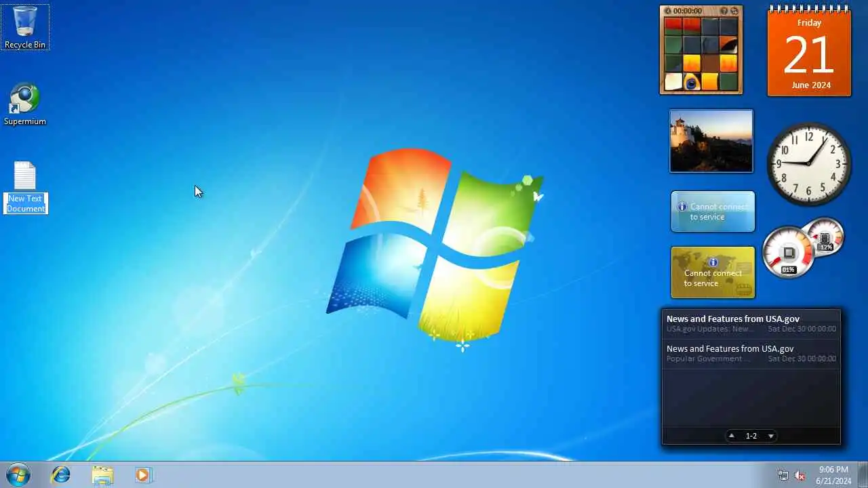Show the puzzle solved picture hint
This screenshot has height=488, width=868.
tap(724, 11)
